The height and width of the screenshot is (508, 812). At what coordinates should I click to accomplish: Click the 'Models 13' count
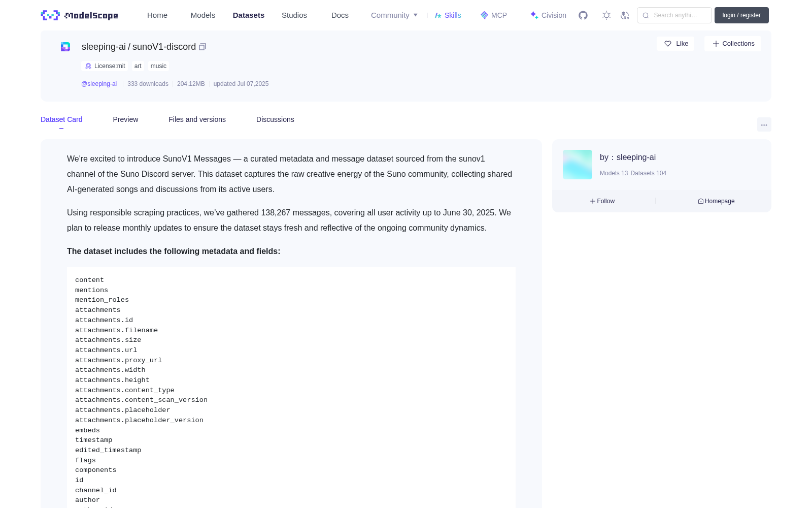pyautogui.click(x=614, y=173)
